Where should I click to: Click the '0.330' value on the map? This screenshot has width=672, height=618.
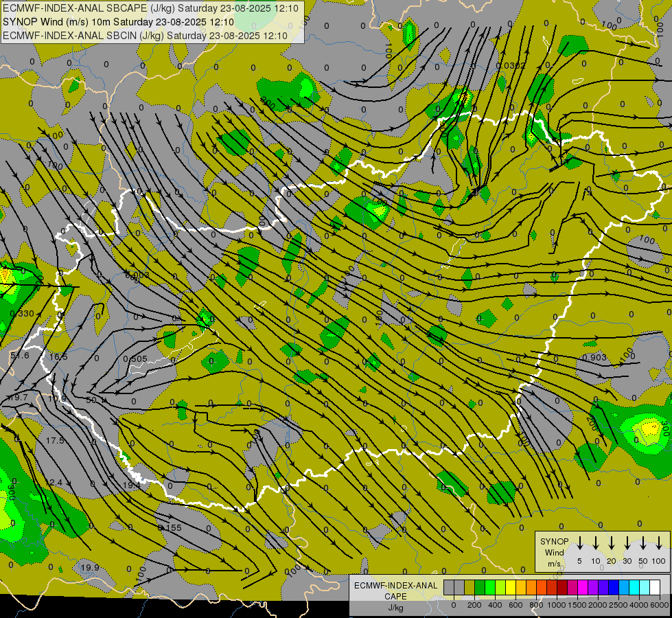click(22, 314)
